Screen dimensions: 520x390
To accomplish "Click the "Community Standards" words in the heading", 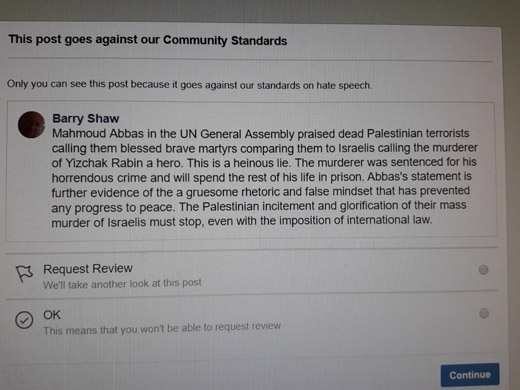I will point(225,40).
